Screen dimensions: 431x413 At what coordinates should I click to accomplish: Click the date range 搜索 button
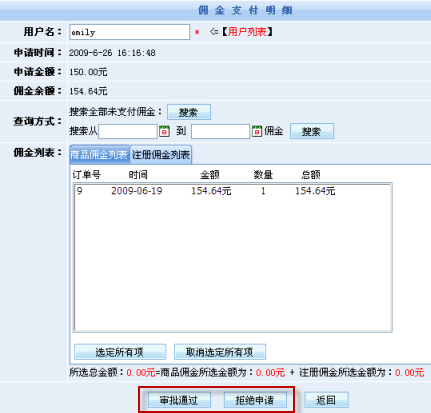click(312, 131)
